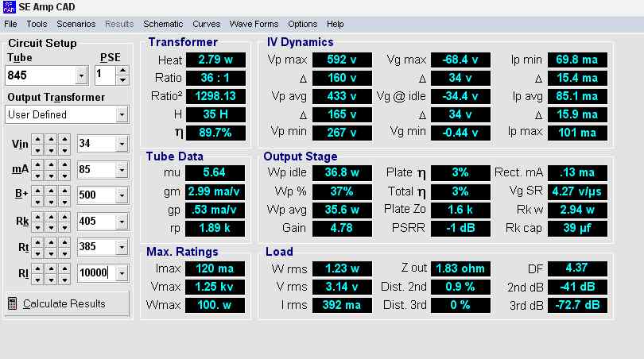This screenshot has height=359, width=644.
Task: Click the middle up arrow beside Rk
Action: coord(51,217)
